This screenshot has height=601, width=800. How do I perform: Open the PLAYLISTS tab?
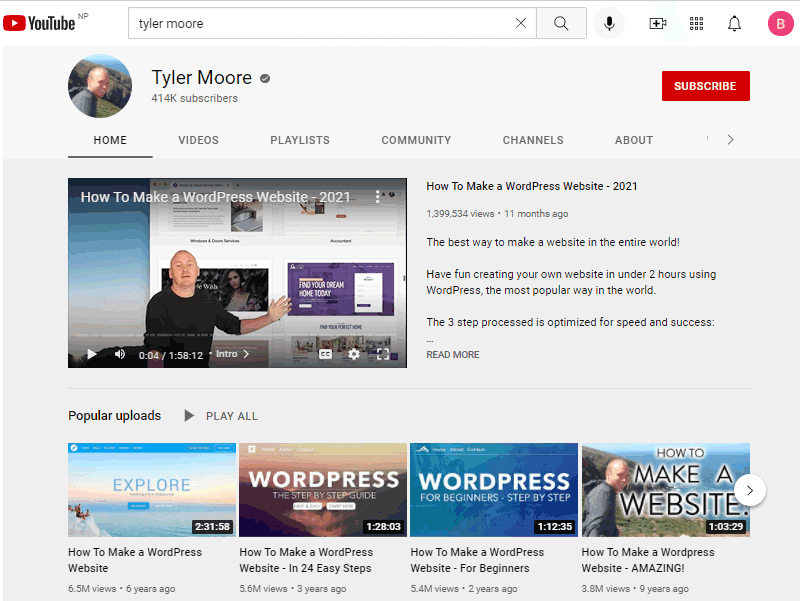tap(300, 140)
